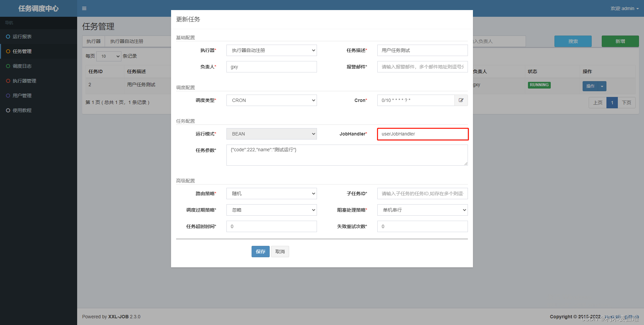644x325 pixels.
Task: Click the 取消 button
Action: [280, 252]
